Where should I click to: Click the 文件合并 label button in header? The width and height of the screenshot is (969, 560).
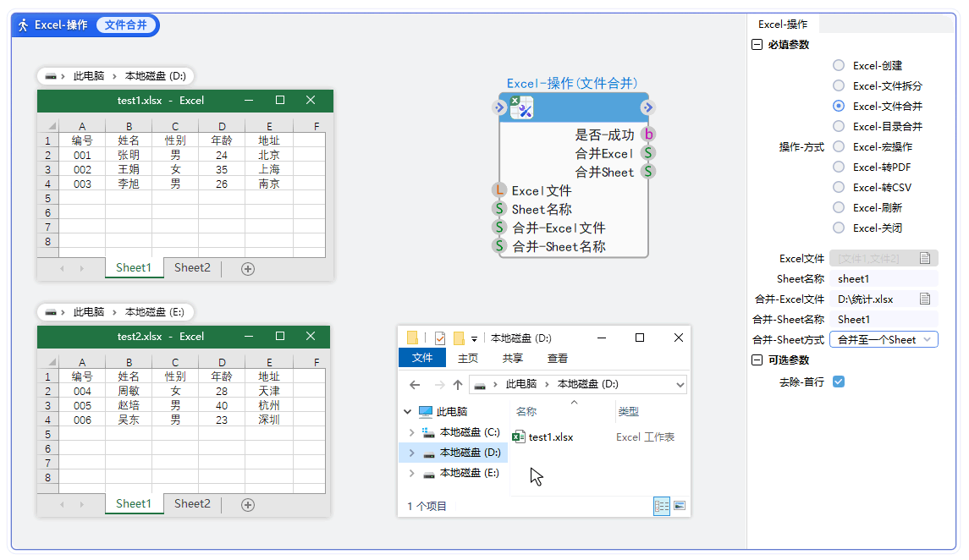point(126,25)
